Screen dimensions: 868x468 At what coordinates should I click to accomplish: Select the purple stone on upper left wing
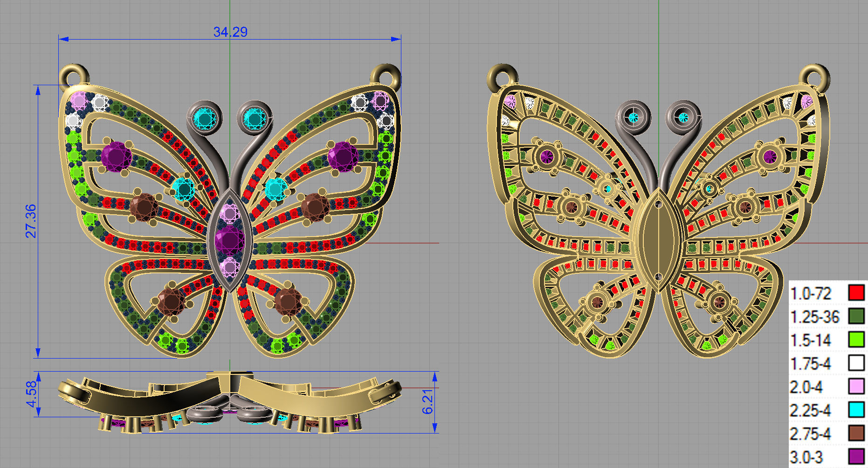coord(116,156)
